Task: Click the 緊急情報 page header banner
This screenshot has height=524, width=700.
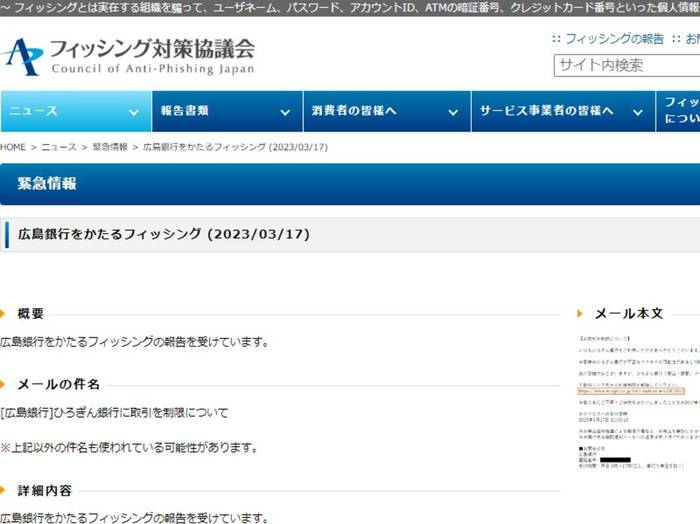Action: point(350,184)
